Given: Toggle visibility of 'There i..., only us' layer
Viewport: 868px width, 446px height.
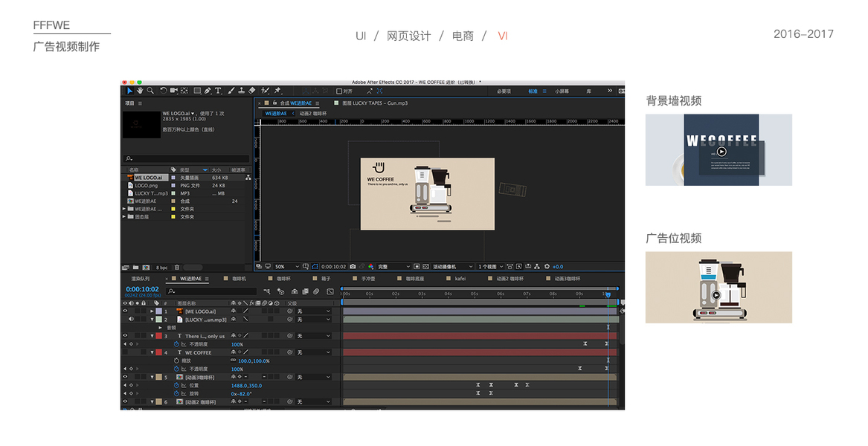Looking at the screenshot, I should click(x=125, y=335).
